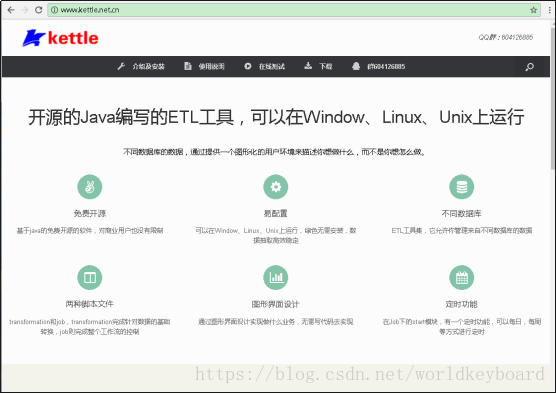Click the download tray icon in the navbar
The width and height of the screenshot is (556, 394).
[x=308, y=66]
